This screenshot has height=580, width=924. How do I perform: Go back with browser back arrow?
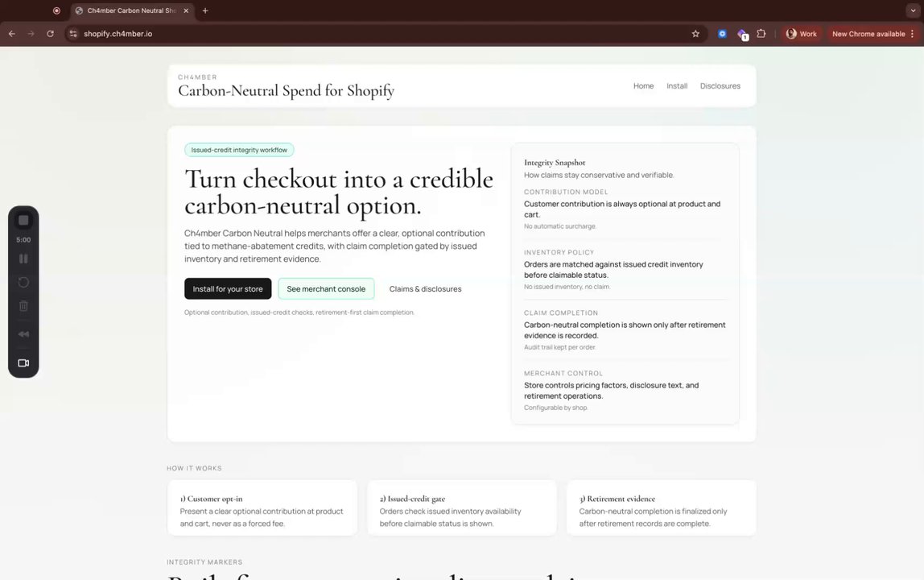coord(12,34)
